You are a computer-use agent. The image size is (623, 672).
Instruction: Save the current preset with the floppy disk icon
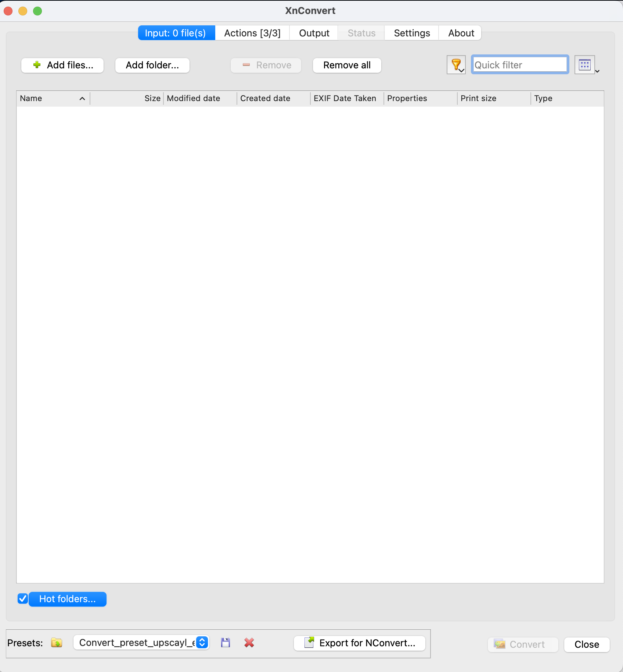pos(226,643)
